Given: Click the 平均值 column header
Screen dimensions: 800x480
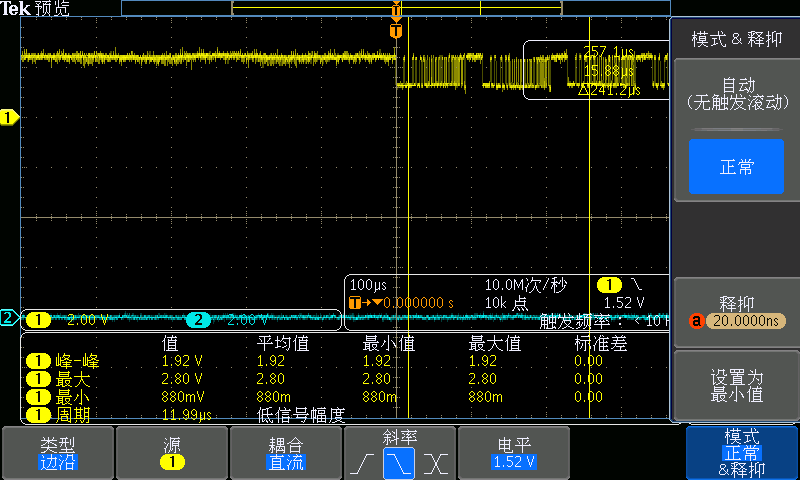Looking at the screenshot, I should tap(283, 343).
